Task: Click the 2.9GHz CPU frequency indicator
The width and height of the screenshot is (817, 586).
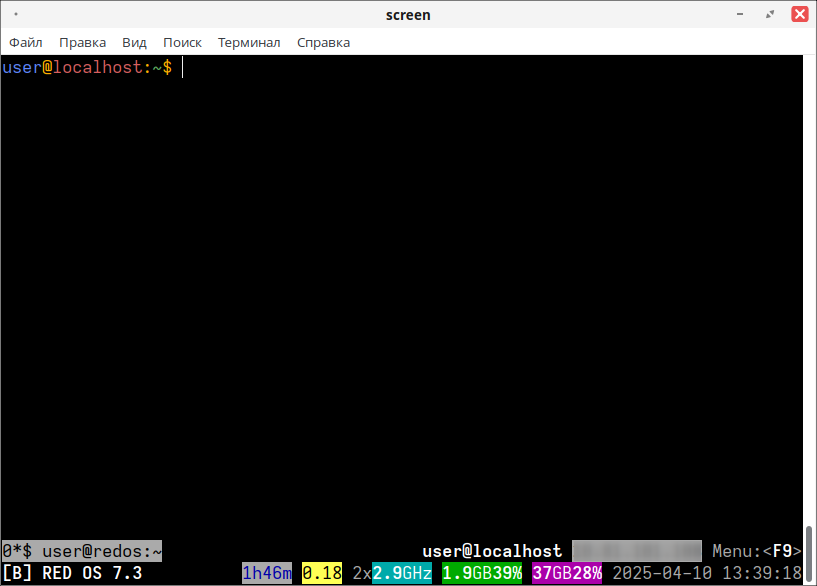Action: click(x=402, y=573)
